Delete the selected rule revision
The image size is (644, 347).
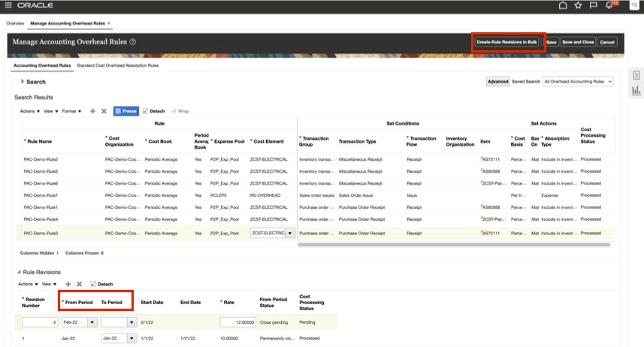point(79,284)
